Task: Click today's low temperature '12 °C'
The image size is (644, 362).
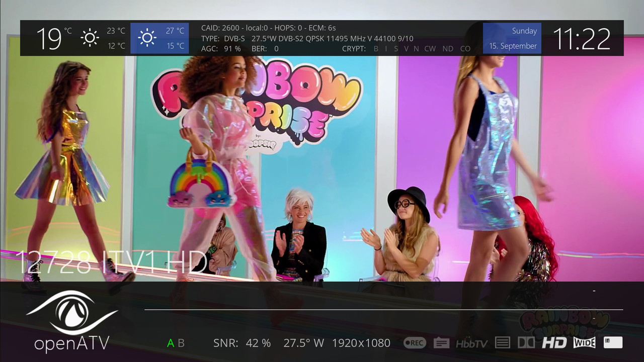Action: pyautogui.click(x=116, y=46)
